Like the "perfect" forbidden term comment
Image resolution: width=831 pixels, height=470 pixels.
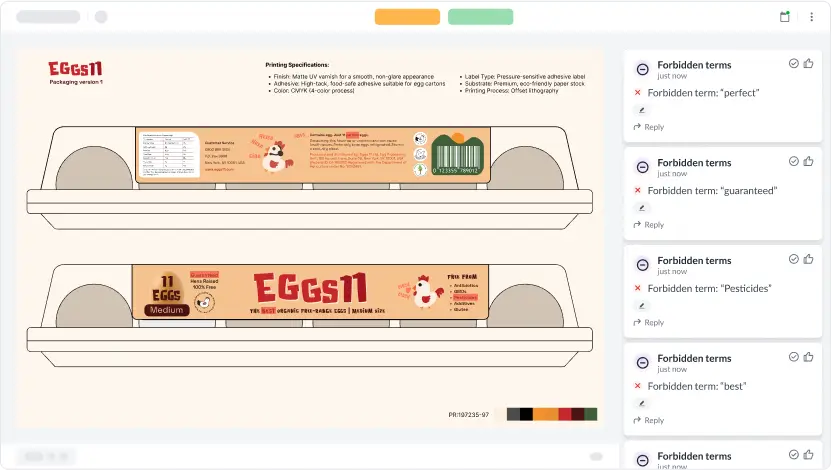pos(808,63)
